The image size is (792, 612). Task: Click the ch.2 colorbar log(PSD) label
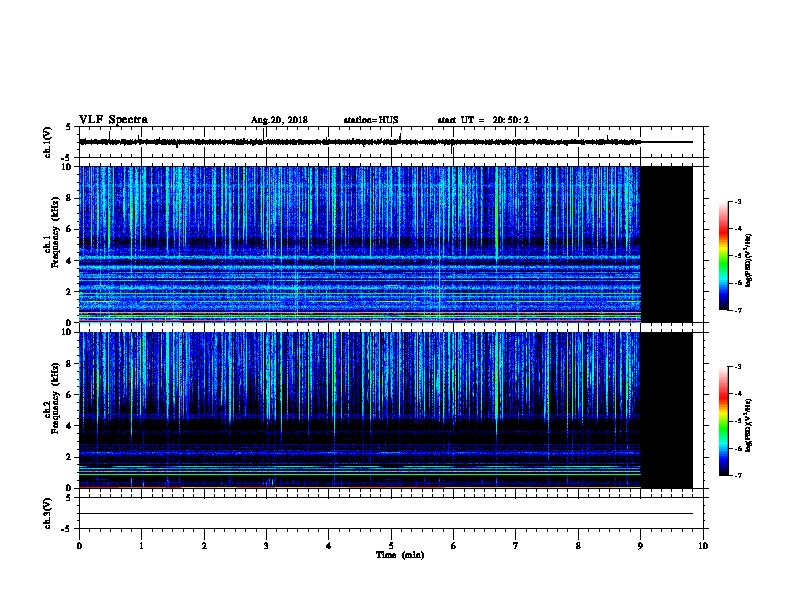(748, 425)
